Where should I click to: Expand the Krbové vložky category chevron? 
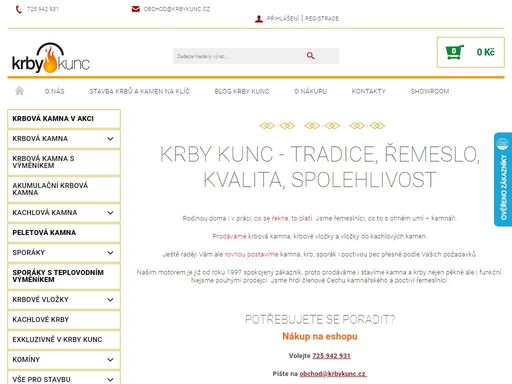110,300
